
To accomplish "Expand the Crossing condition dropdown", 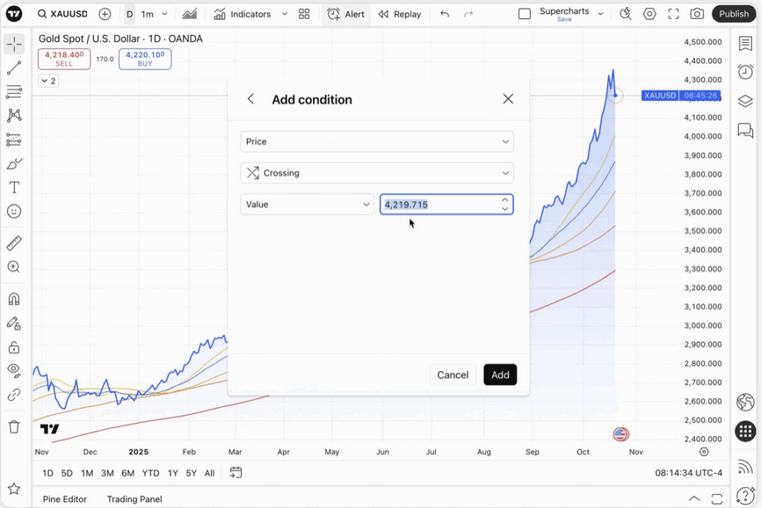I will pyautogui.click(x=377, y=173).
